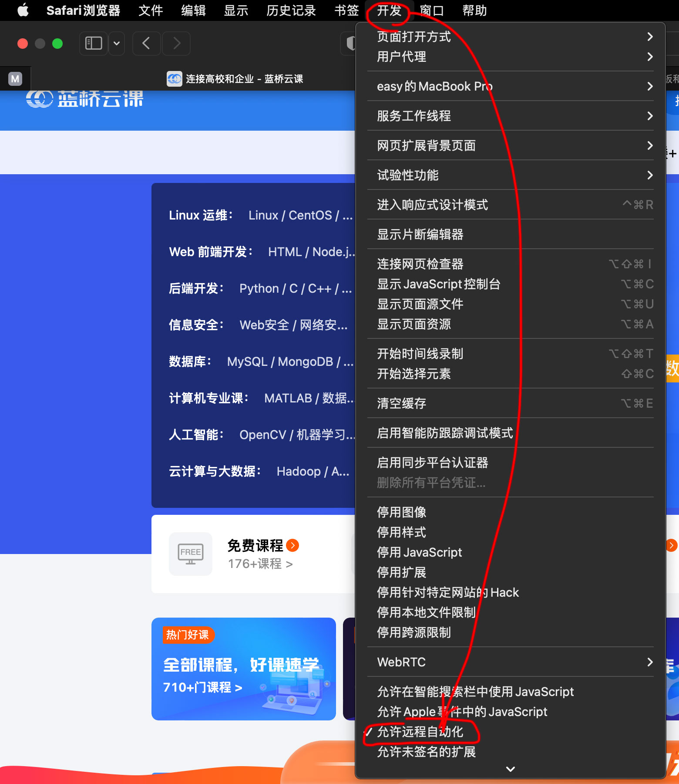This screenshot has width=679, height=784.
Task: Expand 服务工作线程 submenu
Action: [511, 116]
